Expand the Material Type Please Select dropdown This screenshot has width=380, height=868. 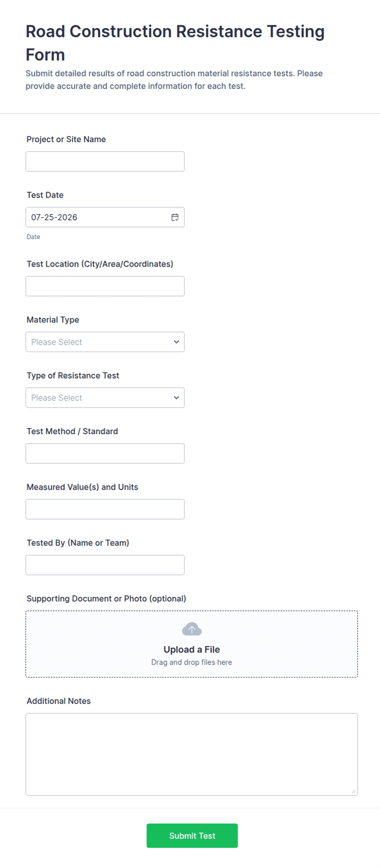pos(105,342)
